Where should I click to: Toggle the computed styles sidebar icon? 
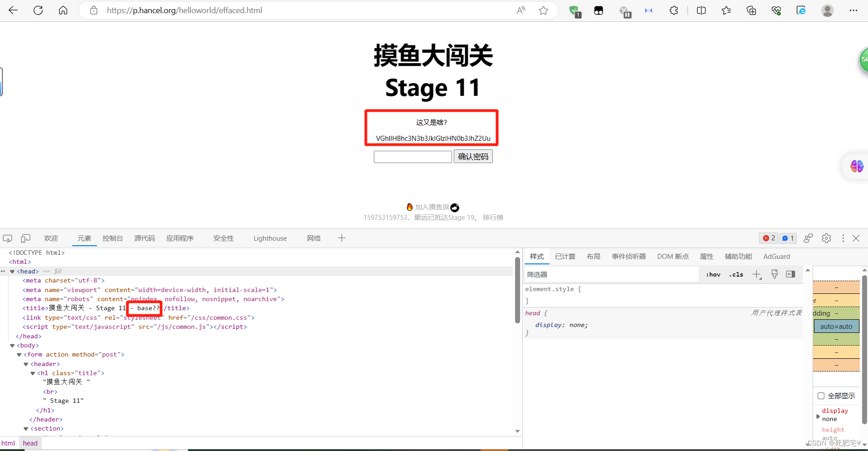pos(790,274)
